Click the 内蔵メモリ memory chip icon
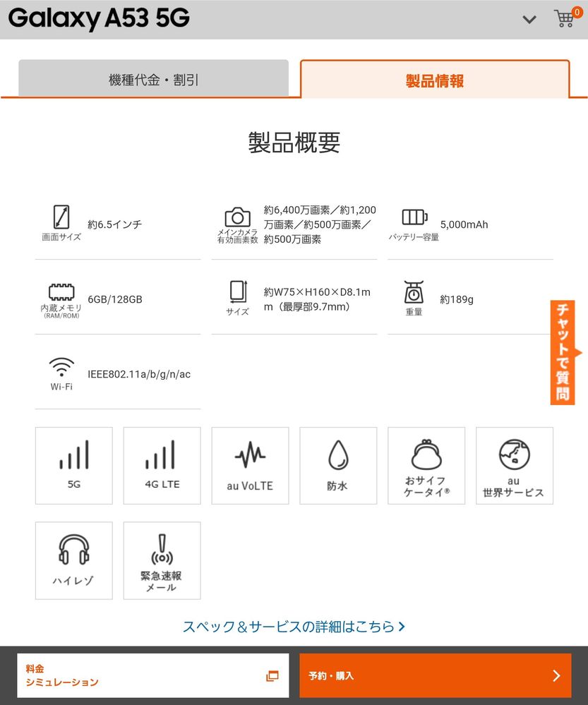This screenshot has width=588, height=705. (61, 291)
